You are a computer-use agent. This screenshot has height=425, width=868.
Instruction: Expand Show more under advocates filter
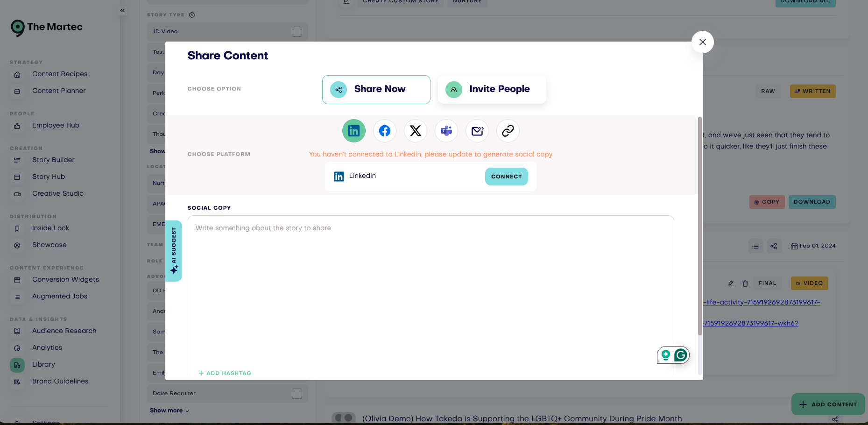point(169,411)
